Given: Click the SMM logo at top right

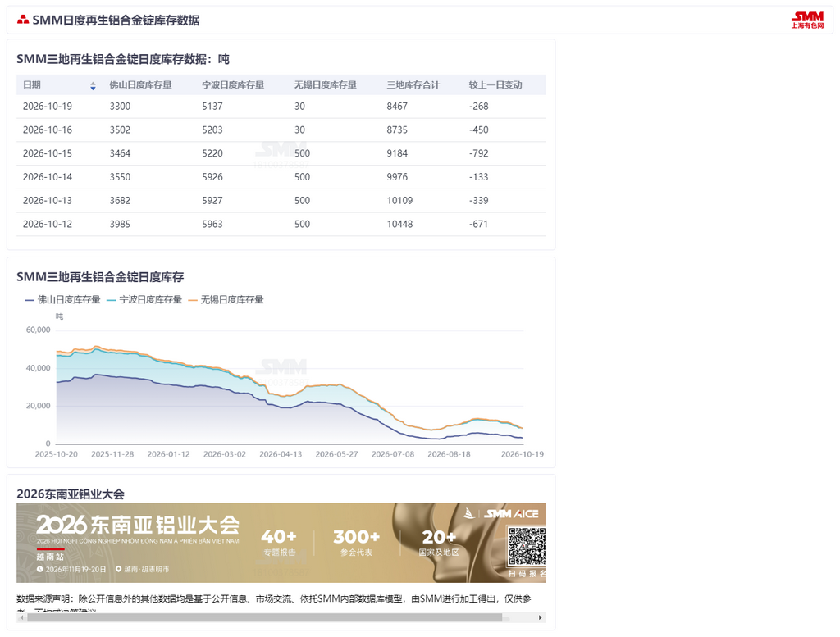Looking at the screenshot, I should tap(807, 20).
